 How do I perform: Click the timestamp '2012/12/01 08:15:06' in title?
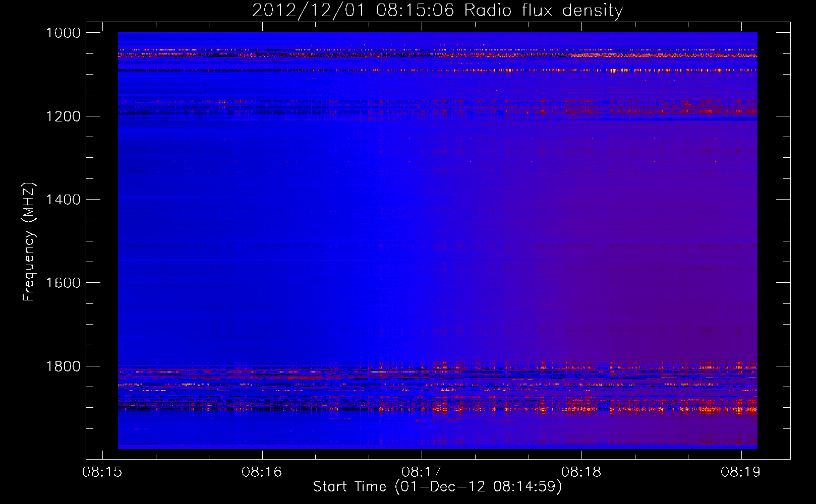353,10
